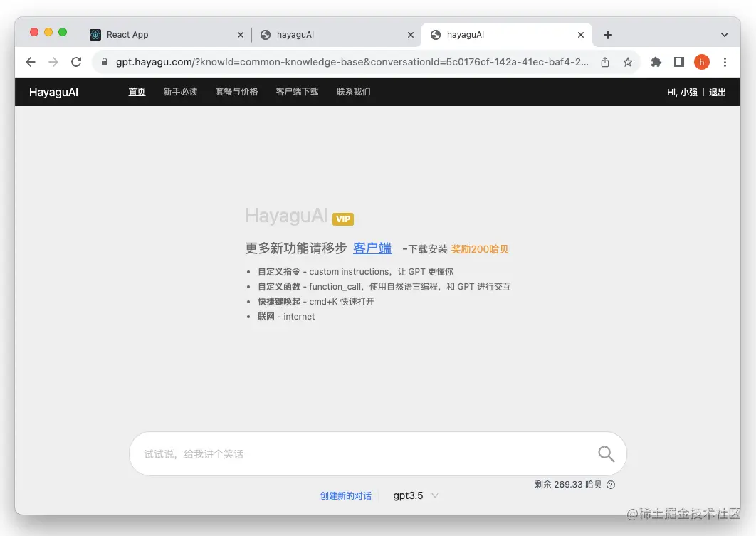Reload the page with the refresh icon
Screen dimensions: 756x536
(x=76, y=62)
